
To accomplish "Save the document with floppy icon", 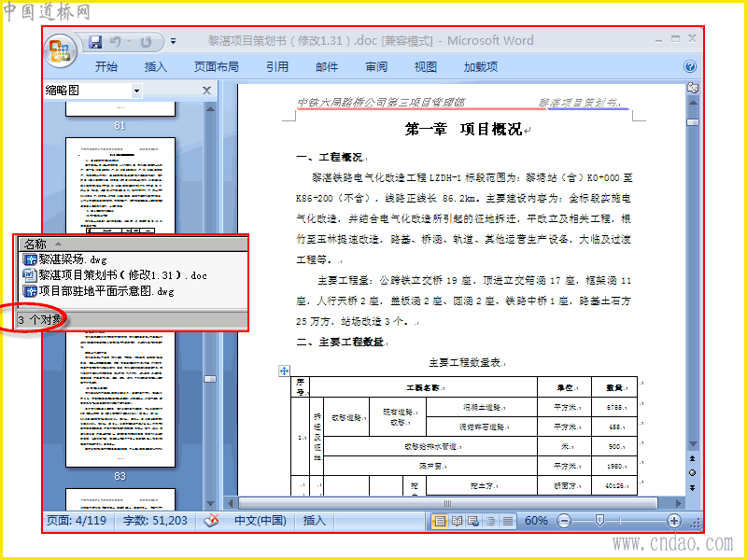I will click(95, 42).
